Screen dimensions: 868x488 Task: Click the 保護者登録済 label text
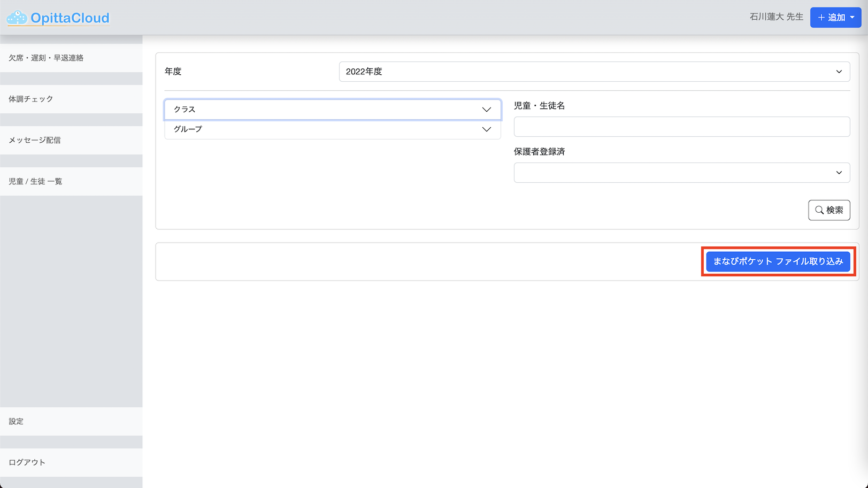(540, 152)
